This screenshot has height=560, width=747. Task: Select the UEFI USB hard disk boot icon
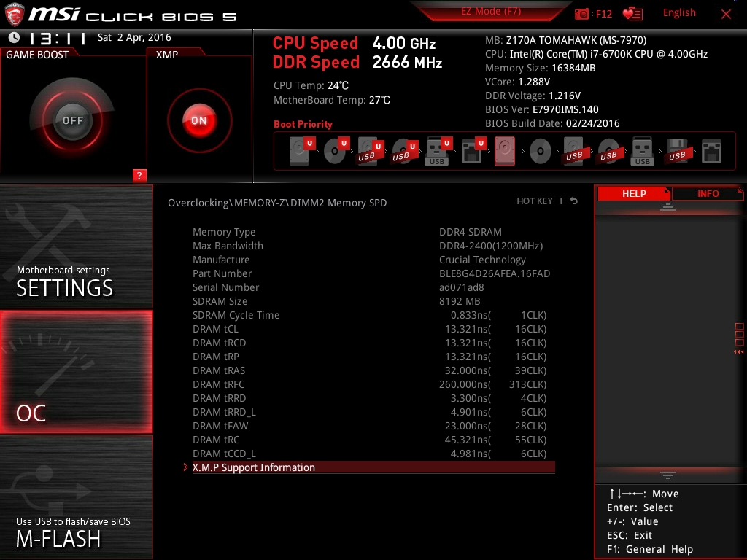coord(370,152)
